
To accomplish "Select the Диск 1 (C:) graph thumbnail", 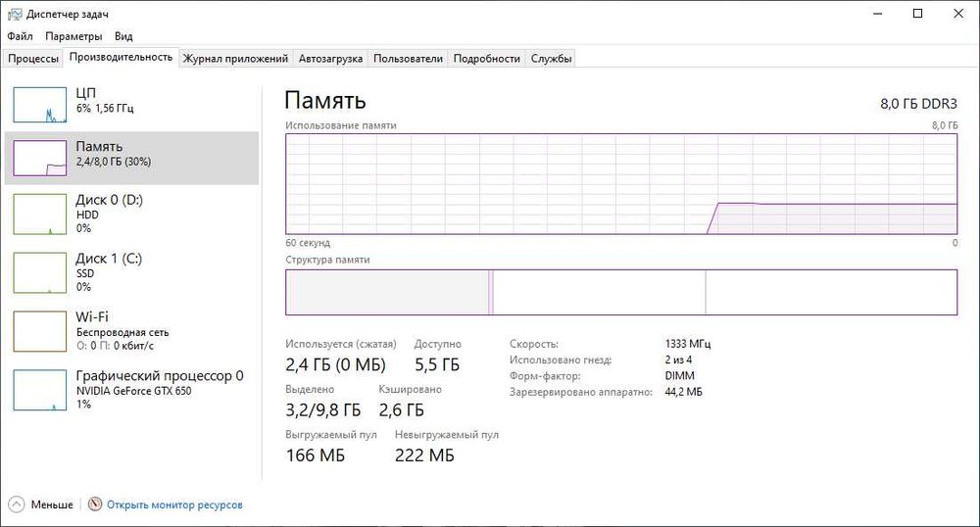I will (x=40, y=273).
